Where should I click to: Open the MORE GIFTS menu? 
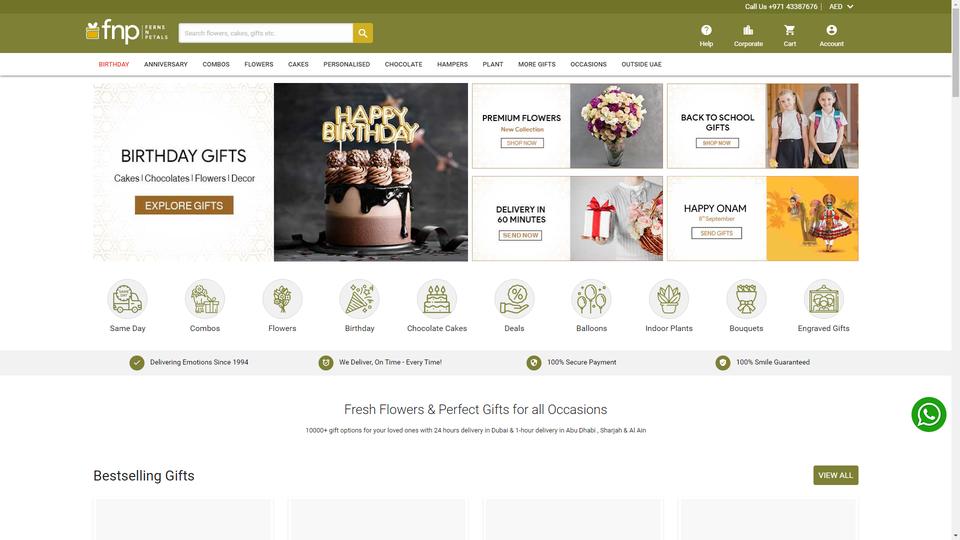coord(536,64)
